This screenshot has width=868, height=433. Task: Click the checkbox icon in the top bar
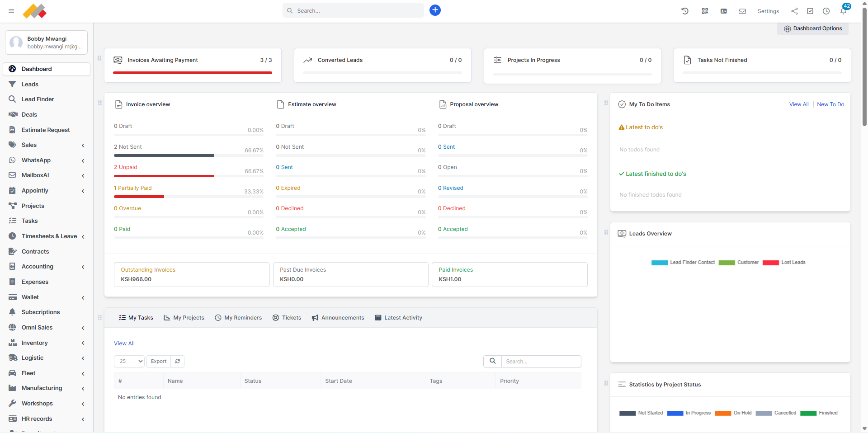pos(810,11)
